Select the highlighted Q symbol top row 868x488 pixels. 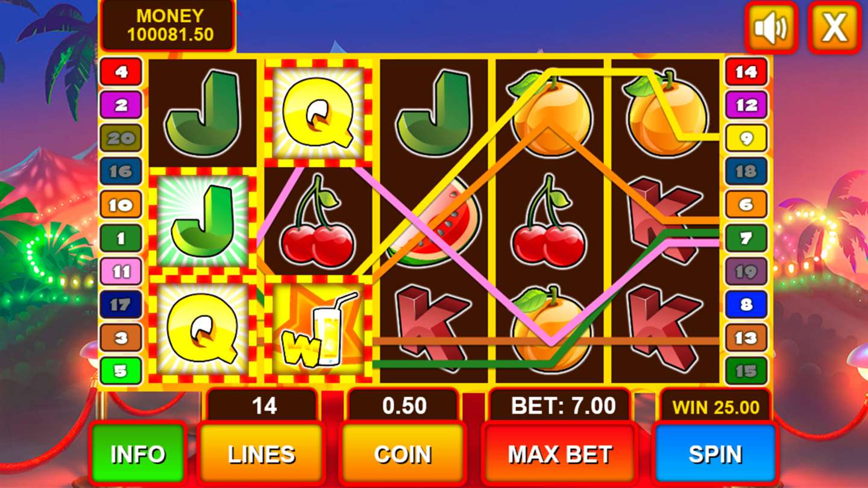tap(318, 113)
